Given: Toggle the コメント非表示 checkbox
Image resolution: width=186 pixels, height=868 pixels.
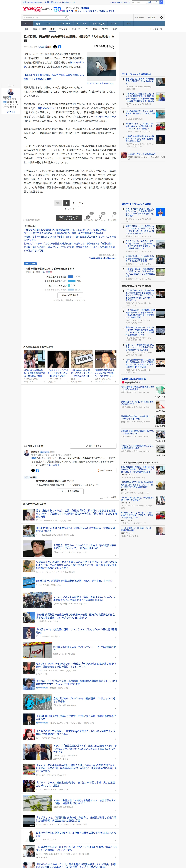Looking at the screenshot, I should coord(102,497).
